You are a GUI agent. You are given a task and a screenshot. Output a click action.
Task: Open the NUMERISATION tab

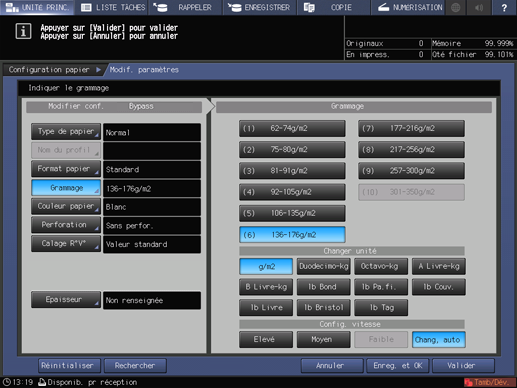[409, 7]
